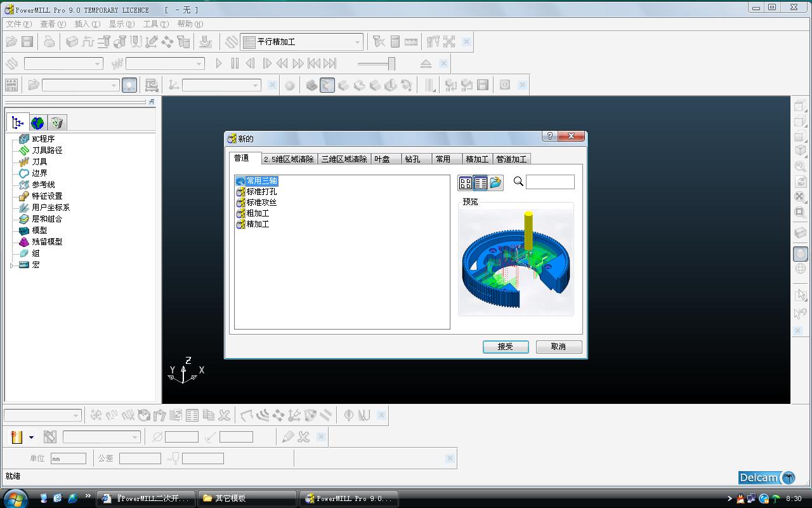The height and width of the screenshot is (508, 812).
Task: Open the 工具 menu
Action: [x=155, y=24]
